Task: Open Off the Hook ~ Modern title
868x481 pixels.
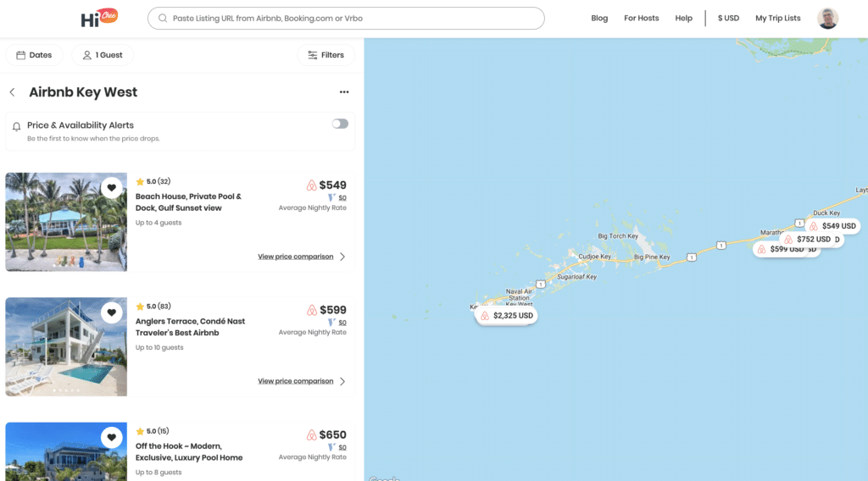Action: 189,451
